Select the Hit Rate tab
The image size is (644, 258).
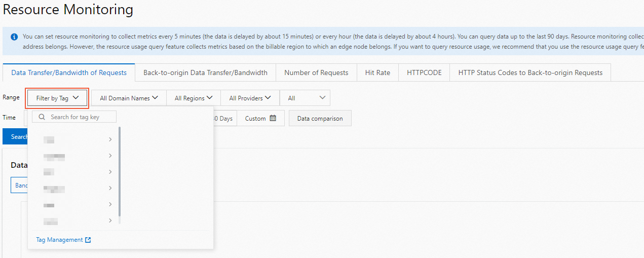click(377, 72)
